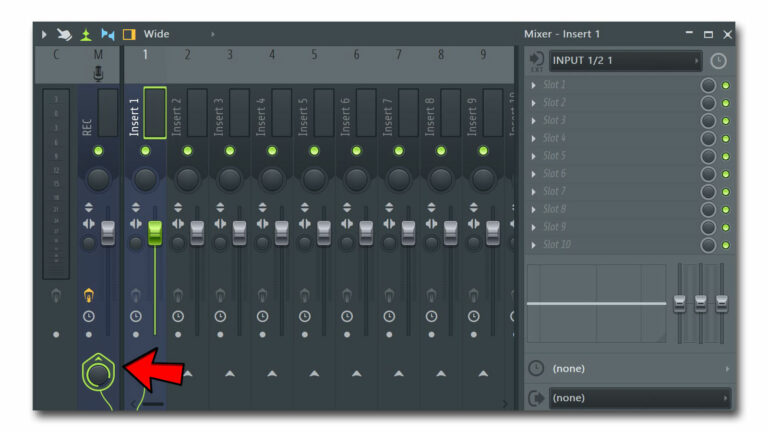Click the Insert 4 volume fader
The height and width of the screenshot is (432, 768).
(282, 233)
